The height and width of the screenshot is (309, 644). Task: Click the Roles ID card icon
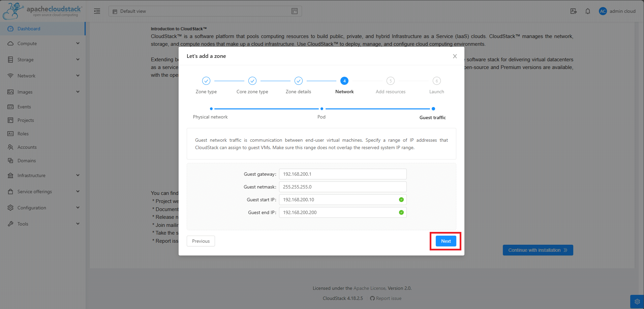tap(10, 134)
